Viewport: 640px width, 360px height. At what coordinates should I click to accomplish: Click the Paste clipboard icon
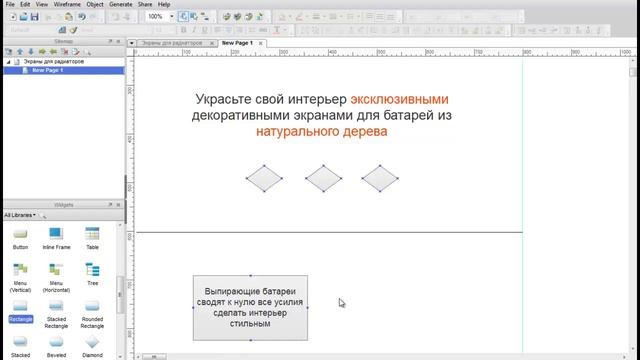pos(69,17)
